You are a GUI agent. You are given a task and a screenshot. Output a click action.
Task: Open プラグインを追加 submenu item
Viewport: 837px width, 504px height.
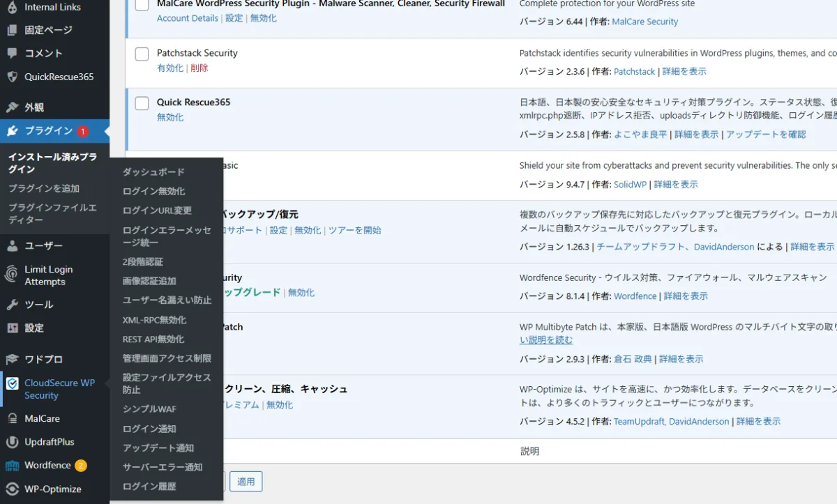[x=44, y=188]
